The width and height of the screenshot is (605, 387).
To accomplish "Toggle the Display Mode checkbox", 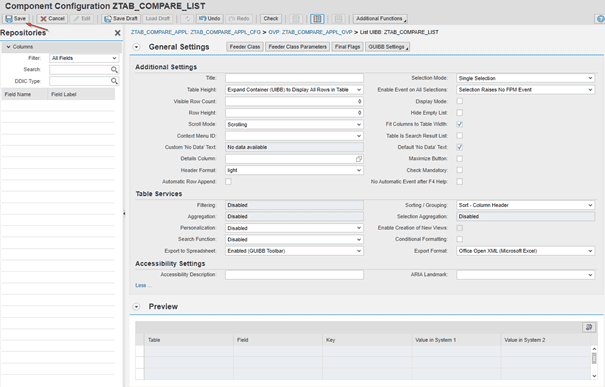I will (x=460, y=101).
